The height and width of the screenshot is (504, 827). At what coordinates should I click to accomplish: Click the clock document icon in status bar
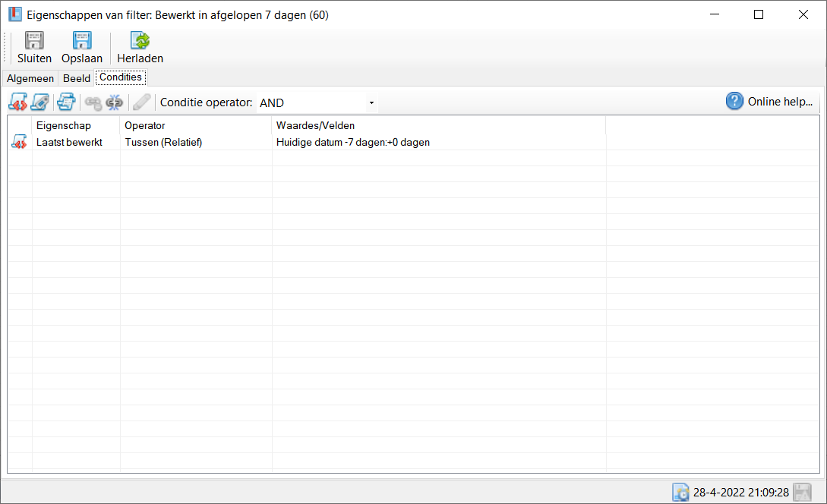680,492
